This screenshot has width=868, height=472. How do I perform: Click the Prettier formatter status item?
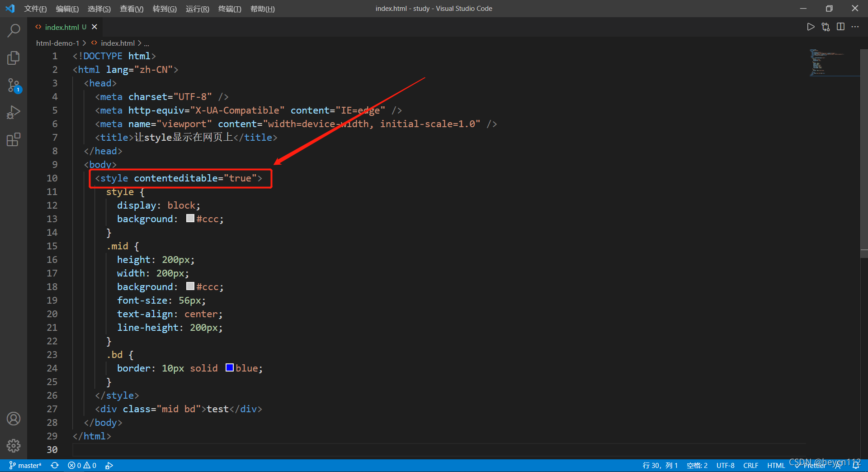811,466
